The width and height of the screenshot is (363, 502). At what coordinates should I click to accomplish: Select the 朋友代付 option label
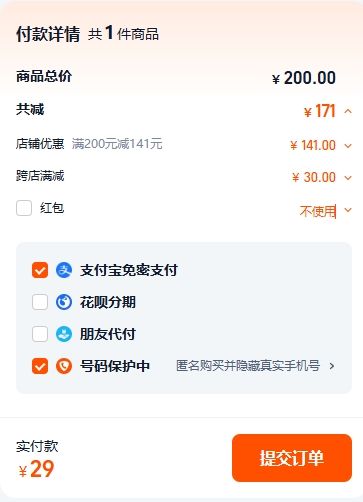click(108, 334)
